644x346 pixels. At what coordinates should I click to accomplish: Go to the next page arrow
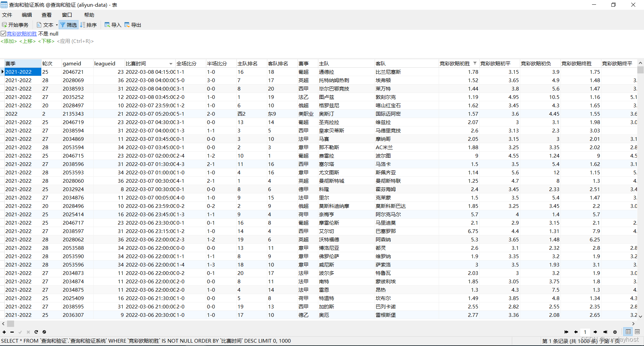click(x=595, y=332)
